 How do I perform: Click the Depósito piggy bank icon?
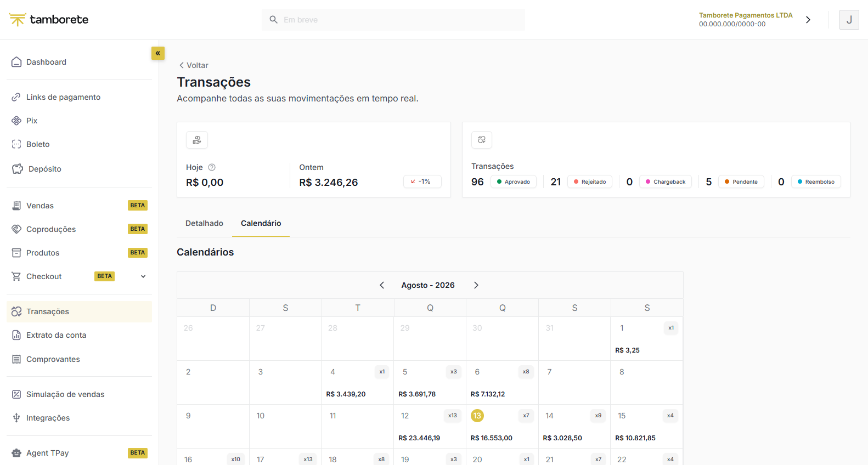[18, 169]
